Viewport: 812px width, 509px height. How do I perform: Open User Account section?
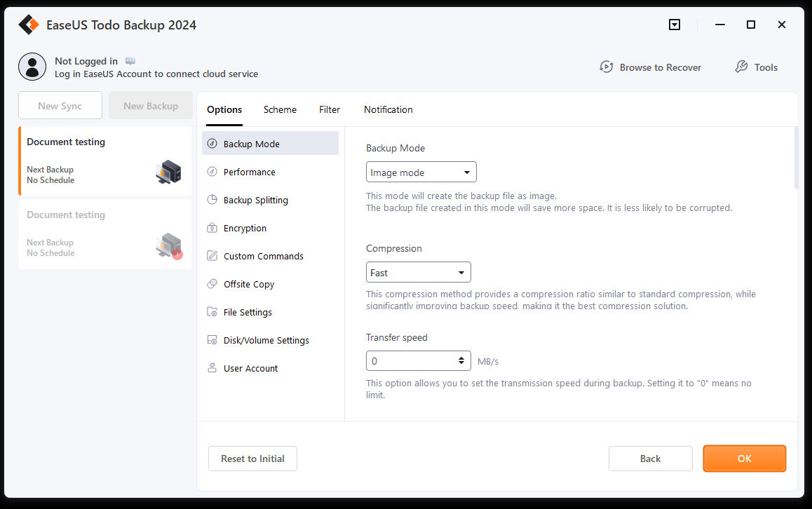pos(271,367)
